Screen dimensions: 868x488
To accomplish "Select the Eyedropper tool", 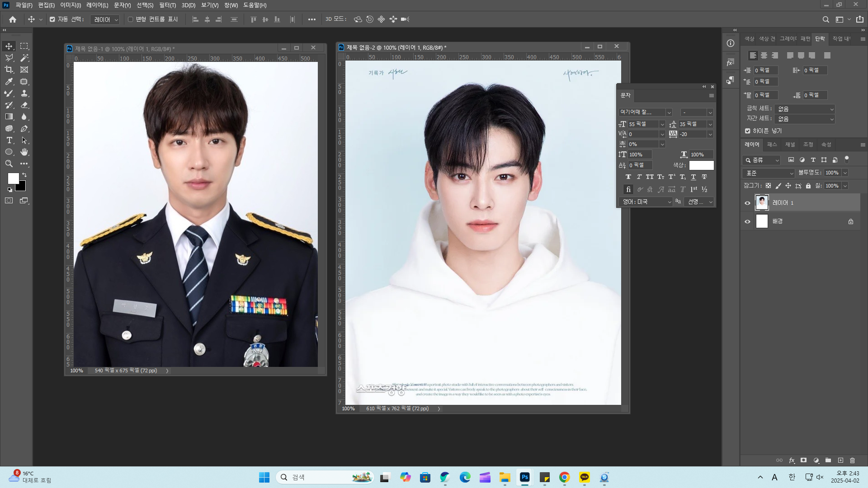I will click(x=9, y=81).
